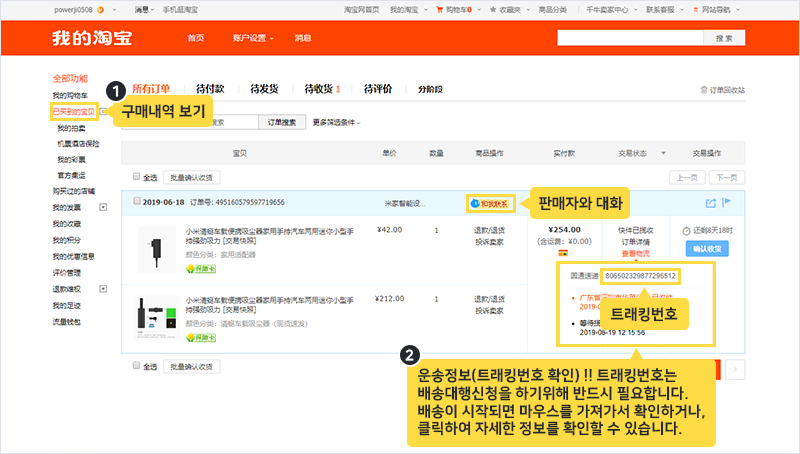Click the 保障卡 badge on the ¥42.00 item
800x454 pixels.
[x=201, y=269]
